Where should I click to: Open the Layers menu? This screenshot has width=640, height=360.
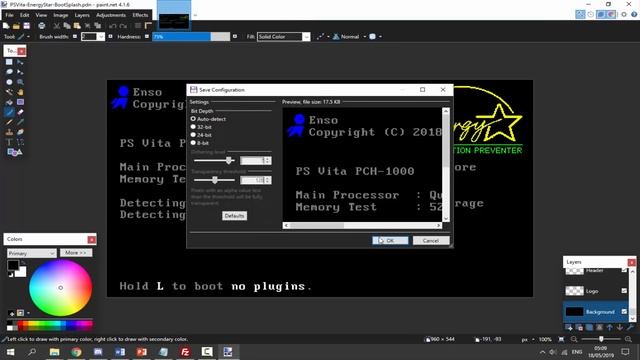tap(82, 15)
